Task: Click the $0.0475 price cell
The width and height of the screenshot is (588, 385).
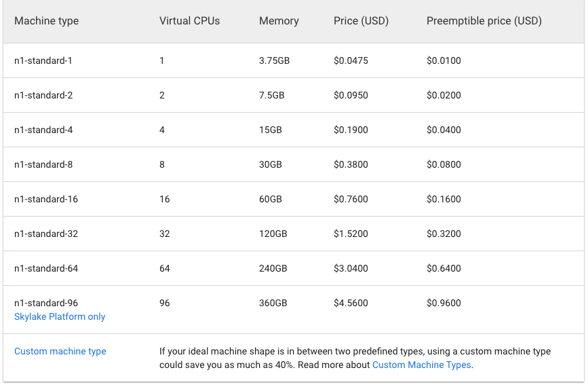Action: coord(351,60)
